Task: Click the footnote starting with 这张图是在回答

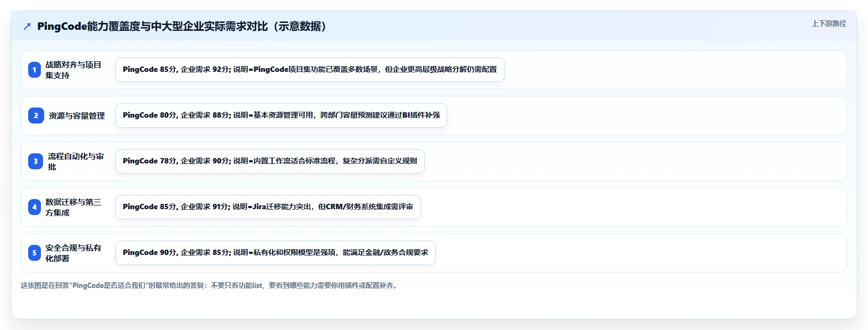Action: [x=210, y=285]
